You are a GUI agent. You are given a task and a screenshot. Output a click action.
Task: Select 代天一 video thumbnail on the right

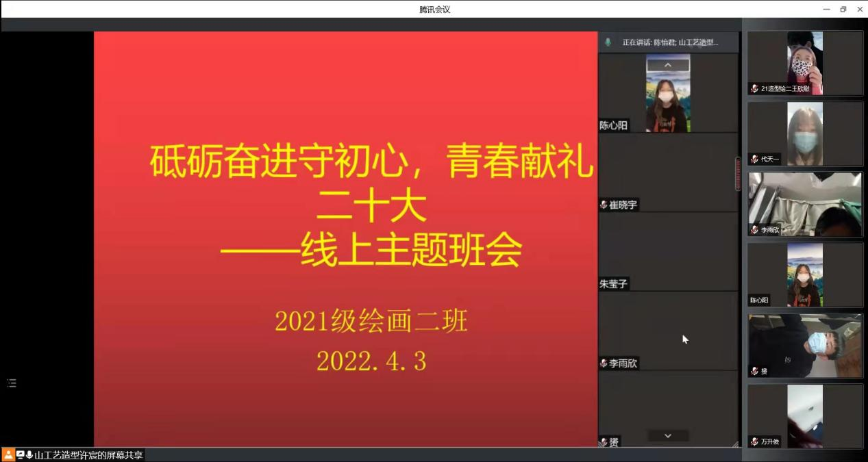[x=804, y=133]
